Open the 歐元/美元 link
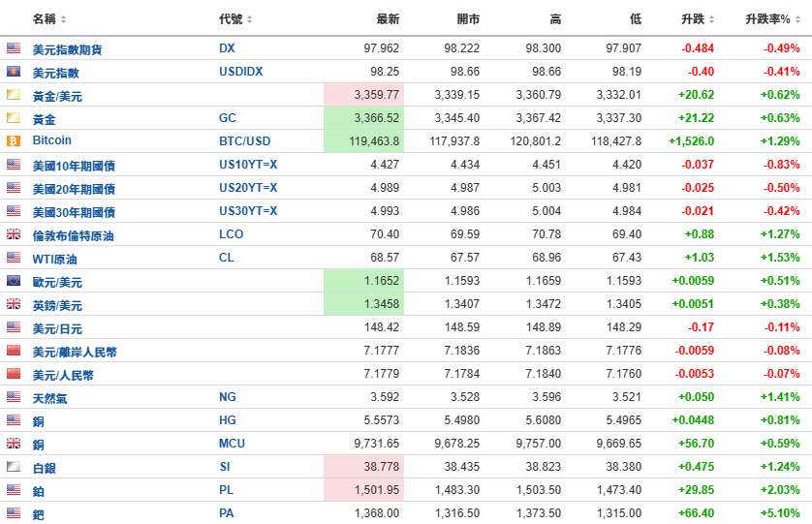812x524 pixels. tap(57, 283)
